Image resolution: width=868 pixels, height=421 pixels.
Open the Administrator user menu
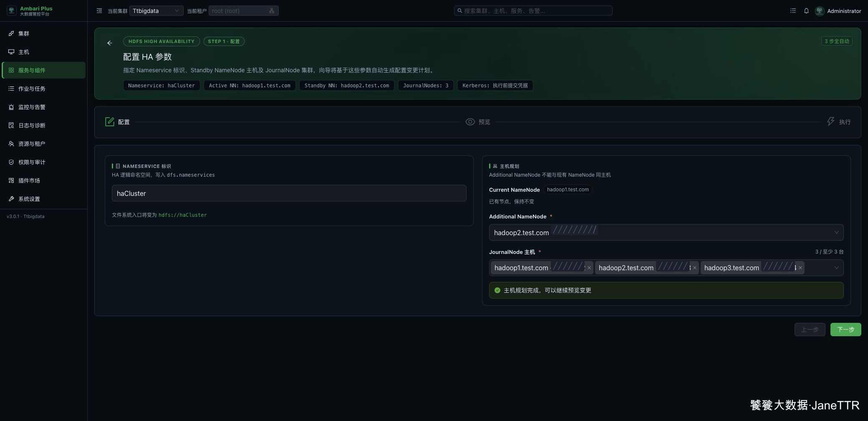pyautogui.click(x=838, y=11)
